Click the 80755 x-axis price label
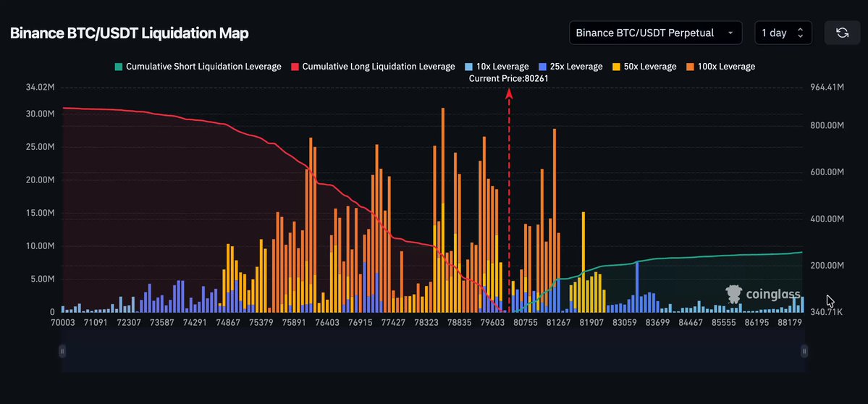This screenshot has width=868, height=404. tap(526, 322)
